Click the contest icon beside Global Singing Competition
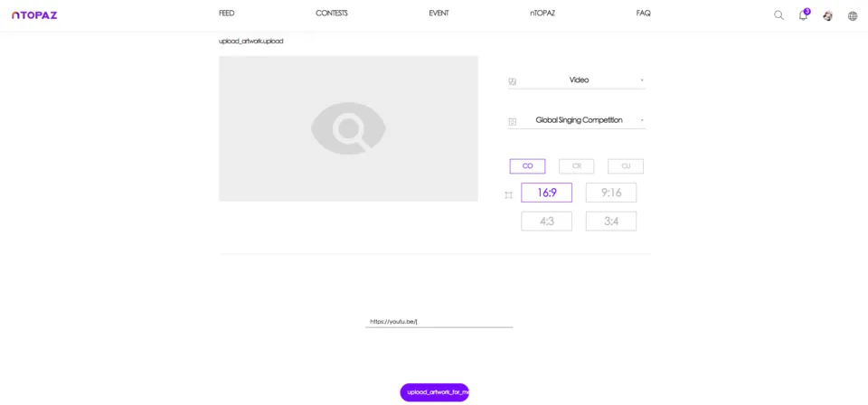Viewport: 868px width, 405px height. pyautogui.click(x=513, y=122)
